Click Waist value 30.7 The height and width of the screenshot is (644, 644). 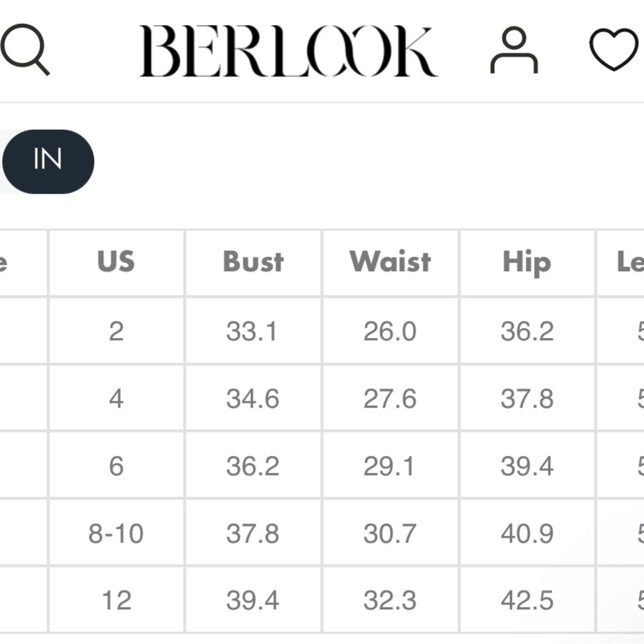tap(390, 533)
